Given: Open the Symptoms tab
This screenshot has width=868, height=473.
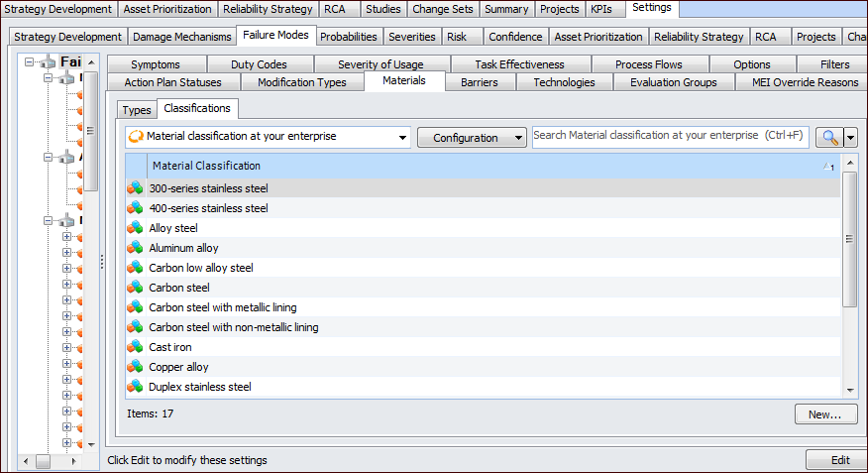Looking at the screenshot, I should coord(156,64).
